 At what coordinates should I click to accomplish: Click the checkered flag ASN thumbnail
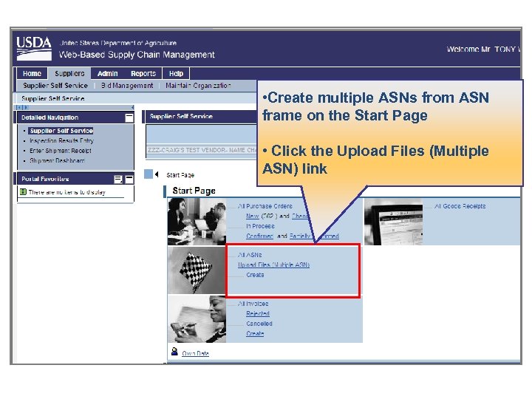pyautogui.click(x=197, y=270)
